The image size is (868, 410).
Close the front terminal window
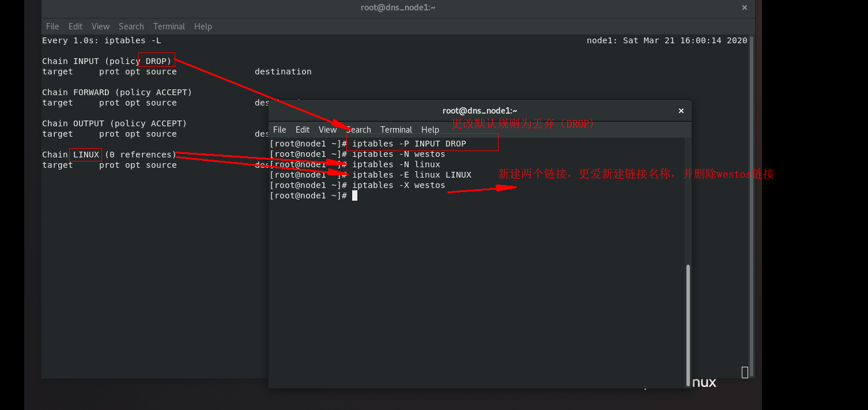coord(681,111)
